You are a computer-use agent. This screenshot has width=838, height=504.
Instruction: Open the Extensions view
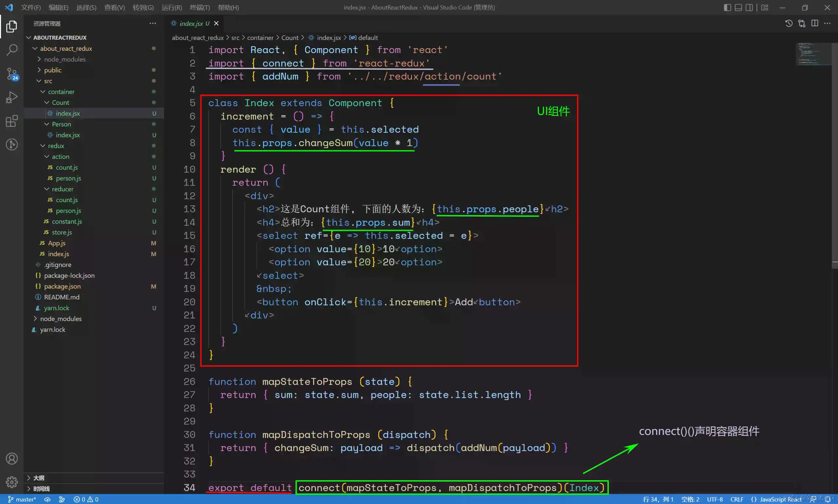click(x=11, y=121)
